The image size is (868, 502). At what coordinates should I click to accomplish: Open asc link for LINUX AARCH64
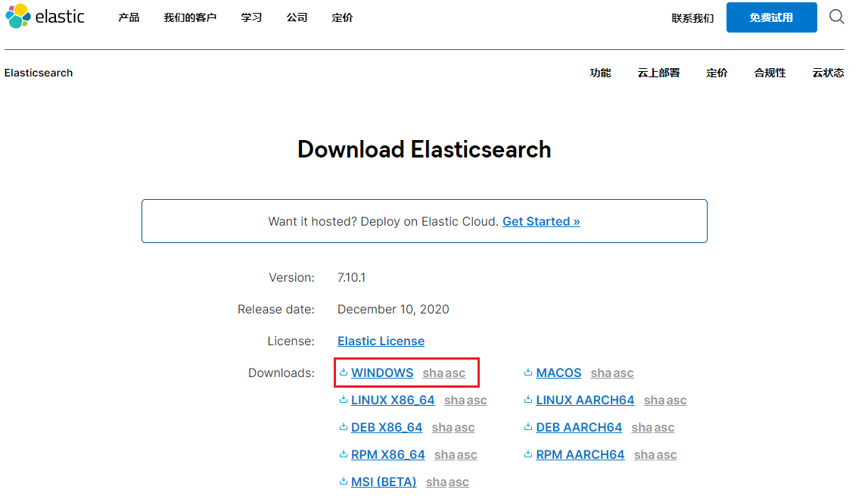click(677, 400)
